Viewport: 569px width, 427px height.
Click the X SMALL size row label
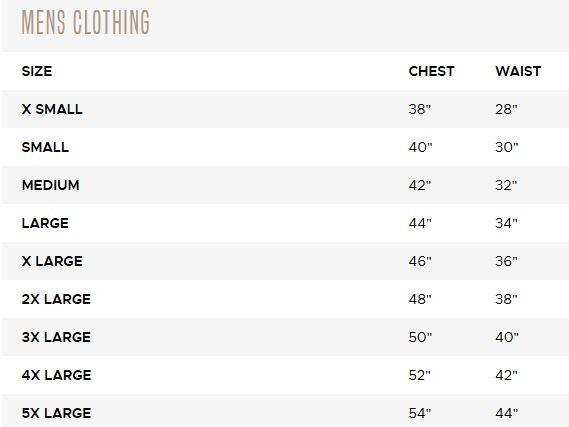[x=52, y=109]
